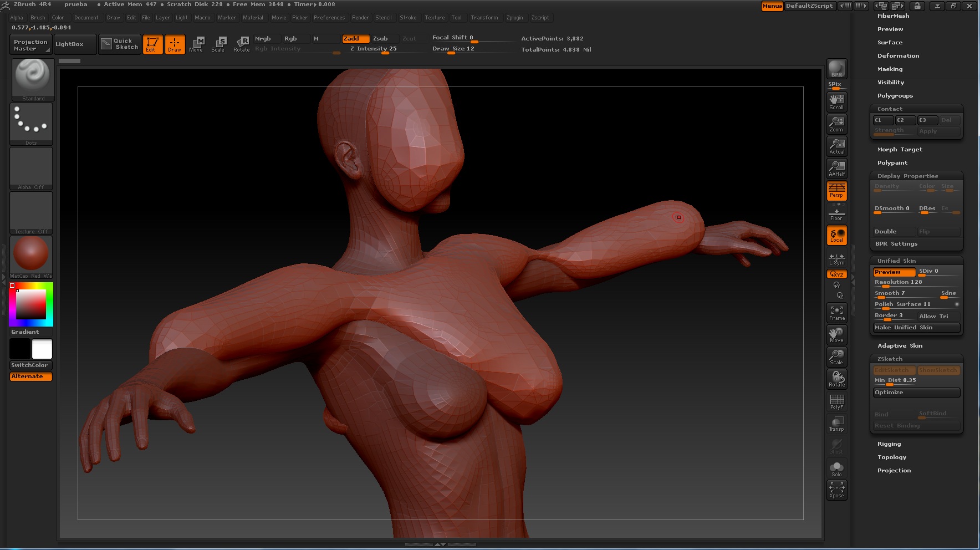Select the Rotate tool in top toolbar
Screen dimensions: 980x550
click(x=242, y=44)
